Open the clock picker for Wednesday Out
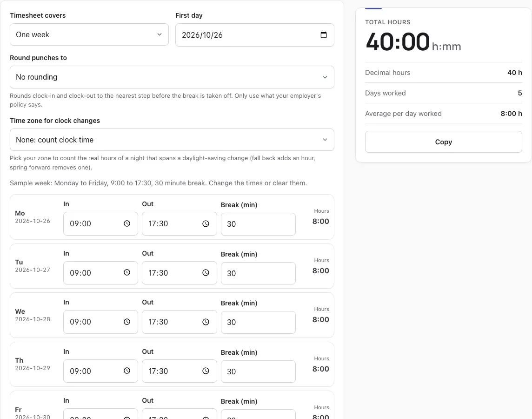This screenshot has width=532, height=419. coord(206,322)
